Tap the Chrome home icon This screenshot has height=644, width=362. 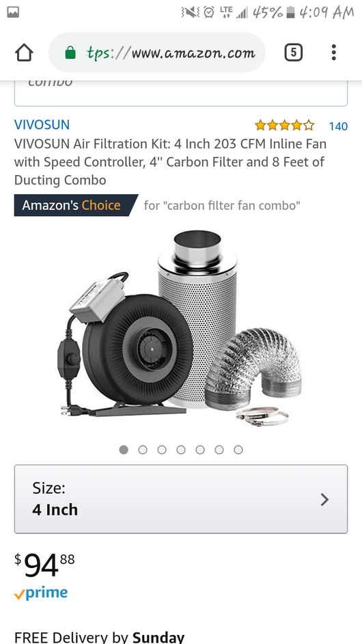(24, 53)
